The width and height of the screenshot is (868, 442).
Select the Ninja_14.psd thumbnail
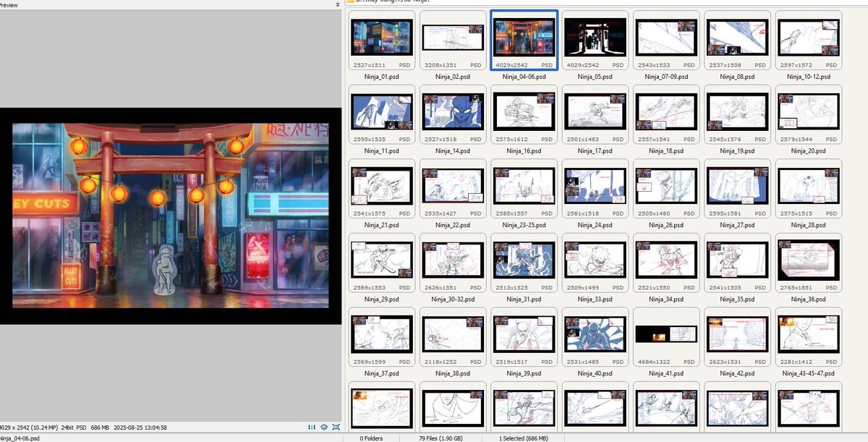click(x=453, y=114)
